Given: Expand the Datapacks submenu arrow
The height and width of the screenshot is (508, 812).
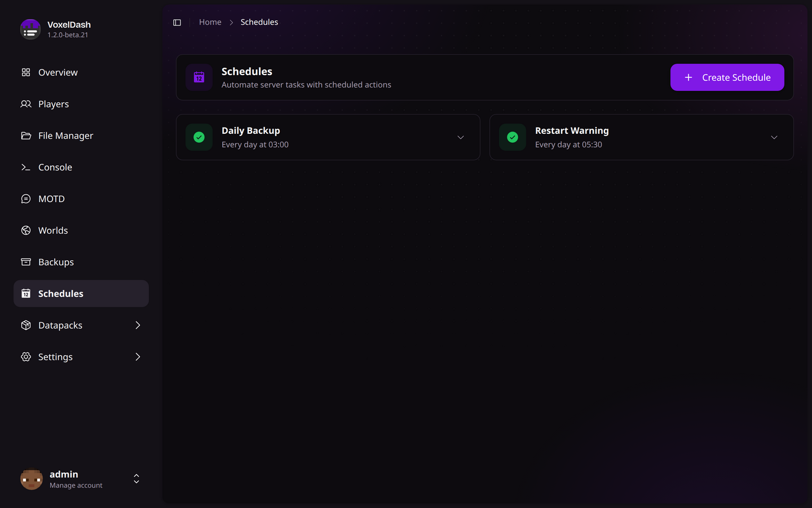Looking at the screenshot, I should (138, 325).
